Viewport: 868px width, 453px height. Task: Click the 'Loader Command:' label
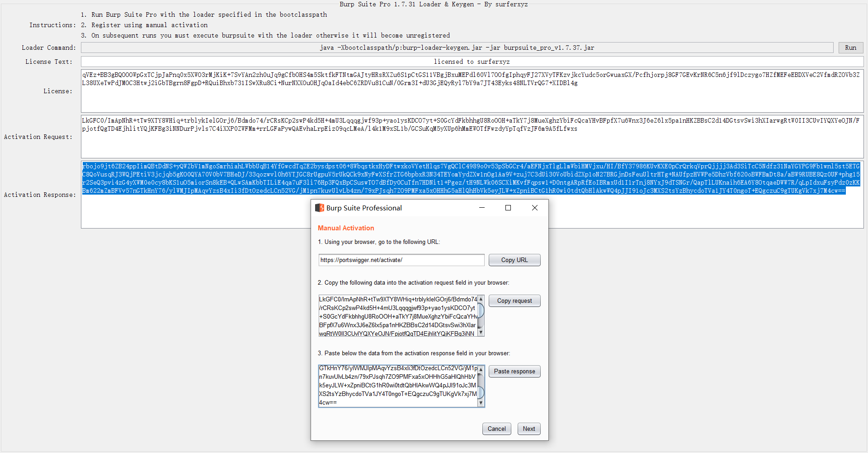(x=49, y=48)
